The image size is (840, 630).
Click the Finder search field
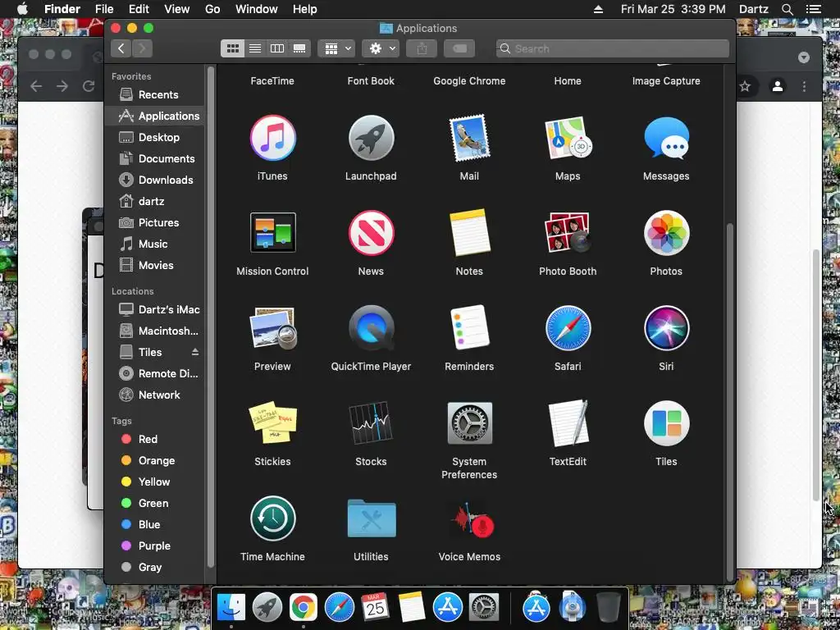(612, 48)
